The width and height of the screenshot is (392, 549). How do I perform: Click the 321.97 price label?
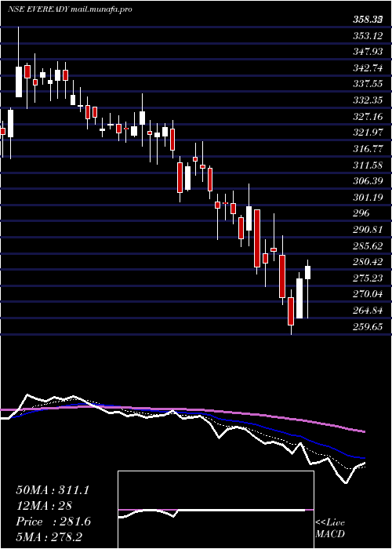(x=367, y=133)
